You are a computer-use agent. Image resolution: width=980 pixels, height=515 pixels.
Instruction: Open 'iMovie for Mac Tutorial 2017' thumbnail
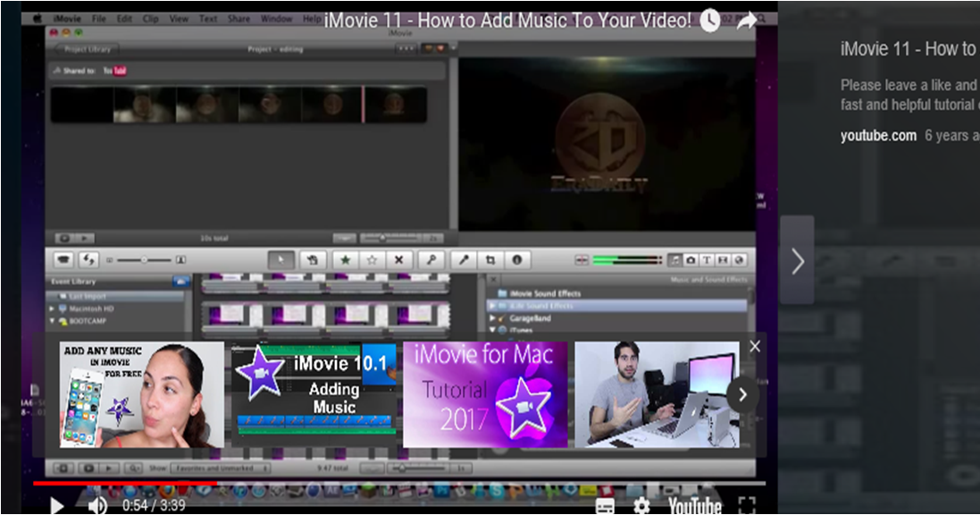[x=485, y=394]
